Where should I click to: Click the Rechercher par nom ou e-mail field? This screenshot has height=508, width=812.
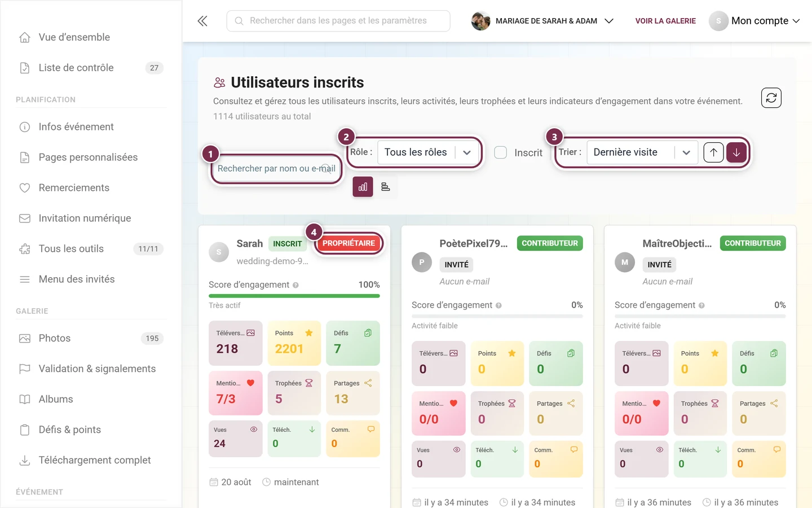click(276, 169)
